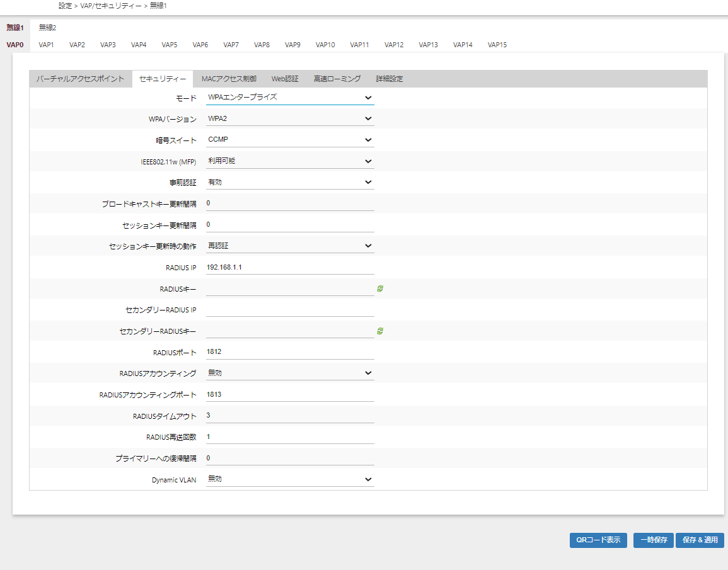Image resolution: width=728 pixels, height=570 pixels.
Task: Click the refresh icon beside RADIUSキー
Action: coord(380,288)
